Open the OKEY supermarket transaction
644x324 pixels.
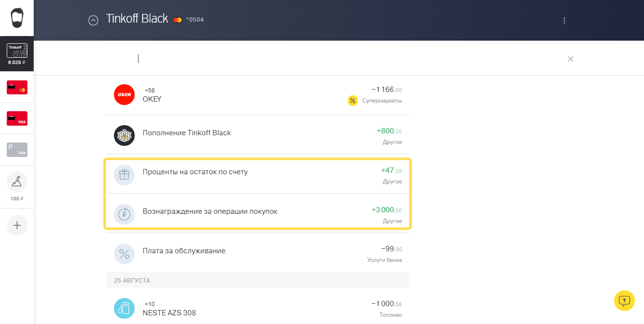[x=258, y=95]
